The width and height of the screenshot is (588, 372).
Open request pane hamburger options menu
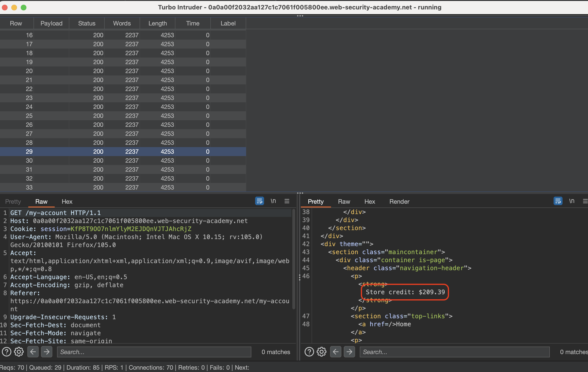coord(287,201)
